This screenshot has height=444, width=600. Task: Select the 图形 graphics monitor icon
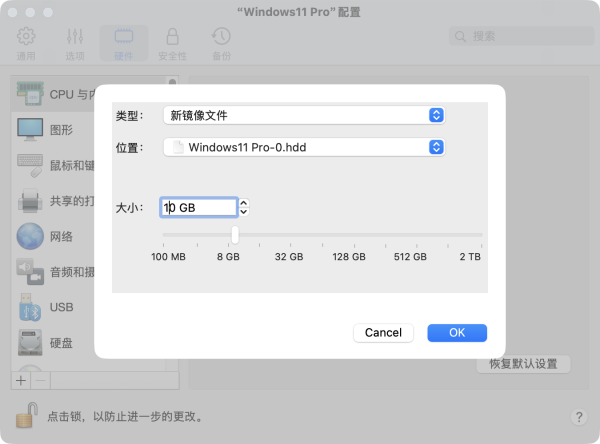click(x=30, y=129)
